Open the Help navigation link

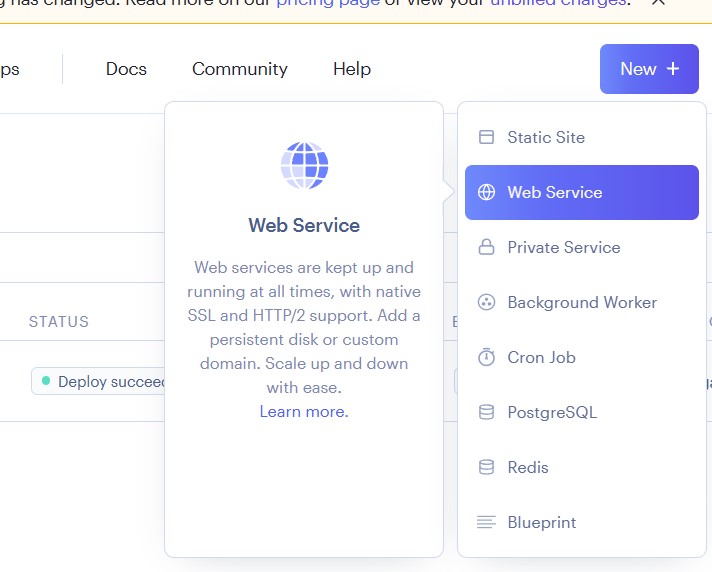tap(352, 69)
